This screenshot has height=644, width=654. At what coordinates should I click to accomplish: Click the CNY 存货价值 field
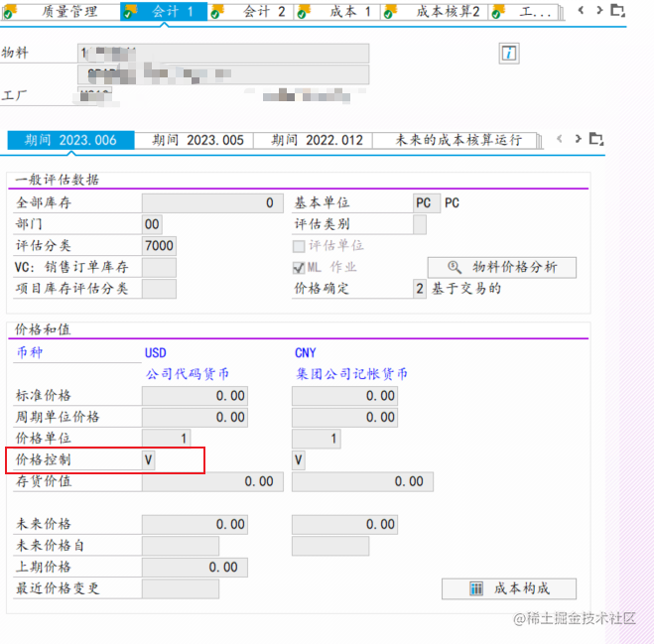point(363,481)
